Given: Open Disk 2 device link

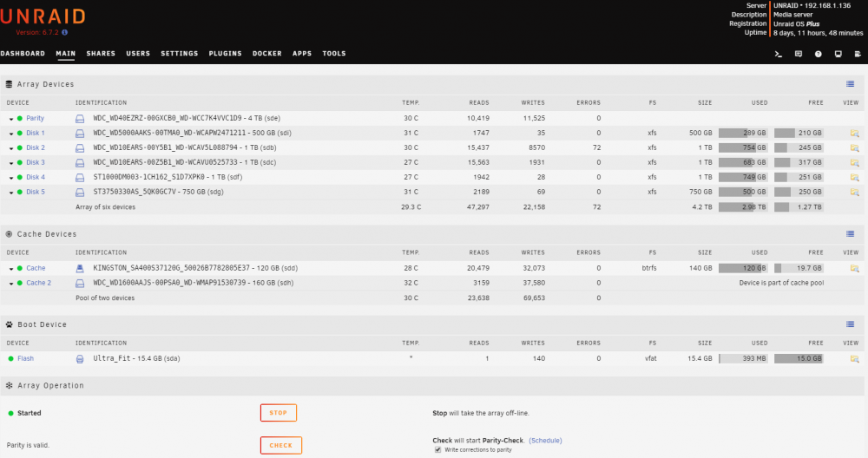Looking at the screenshot, I should click(x=36, y=147).
